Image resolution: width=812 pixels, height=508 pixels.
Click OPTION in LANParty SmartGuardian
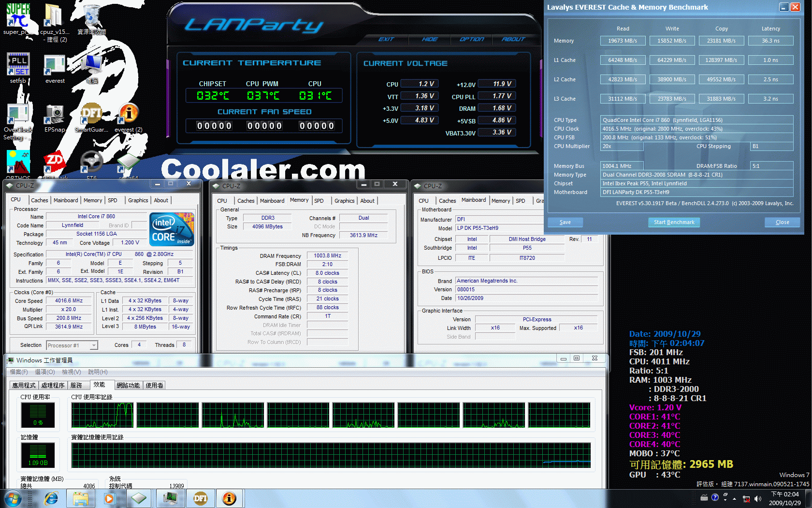pos(472,39)
